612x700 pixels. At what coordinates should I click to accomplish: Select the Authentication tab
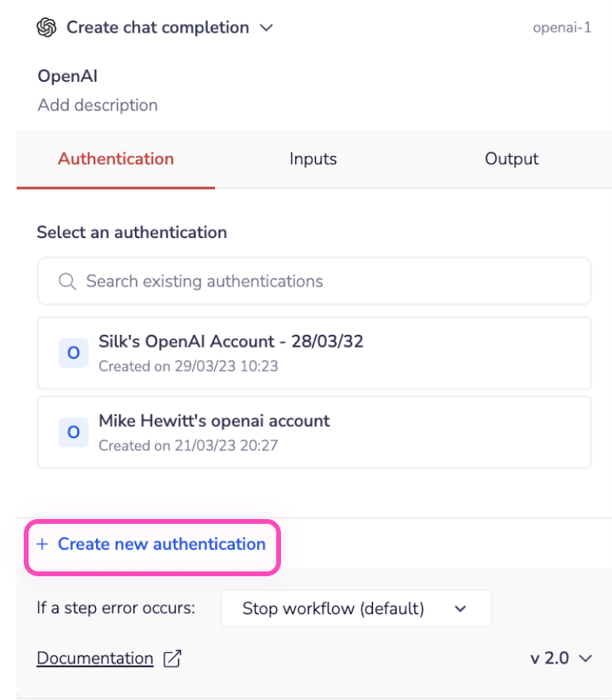[115, 159]
